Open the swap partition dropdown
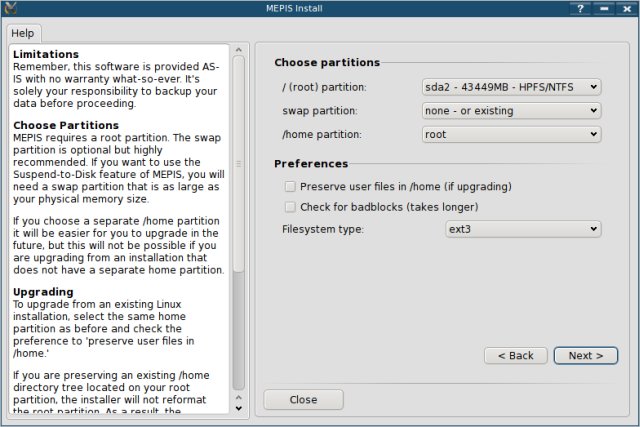This screenshot has height=427, width=640. tap(511, 111)
